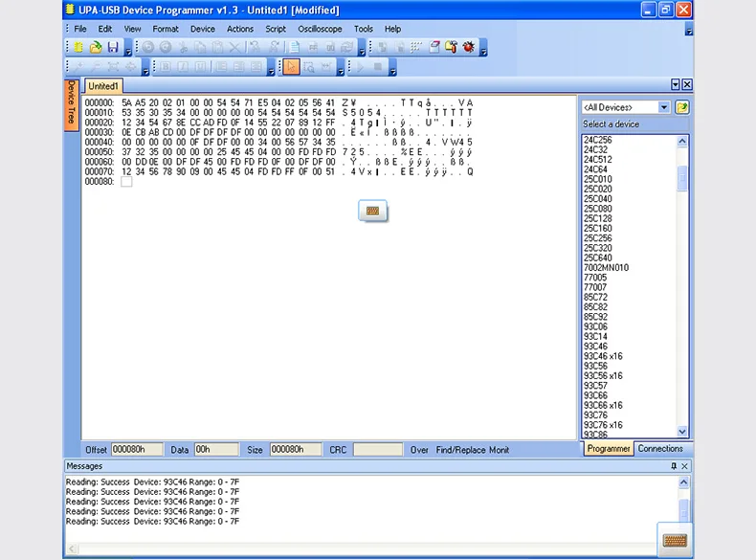Click the red bug icon in toolbar

(469, 47)
